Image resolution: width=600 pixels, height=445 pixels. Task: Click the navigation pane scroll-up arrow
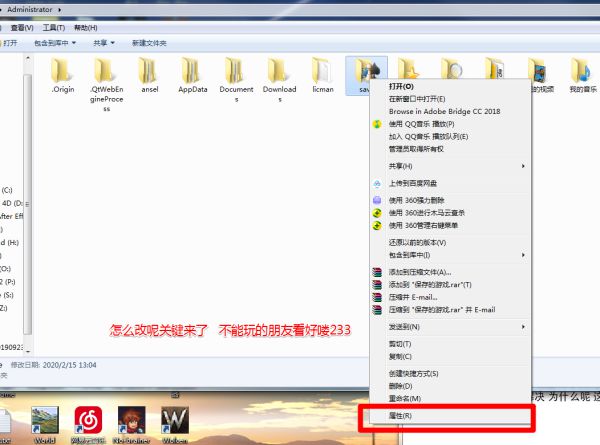(x=28, y=58)
